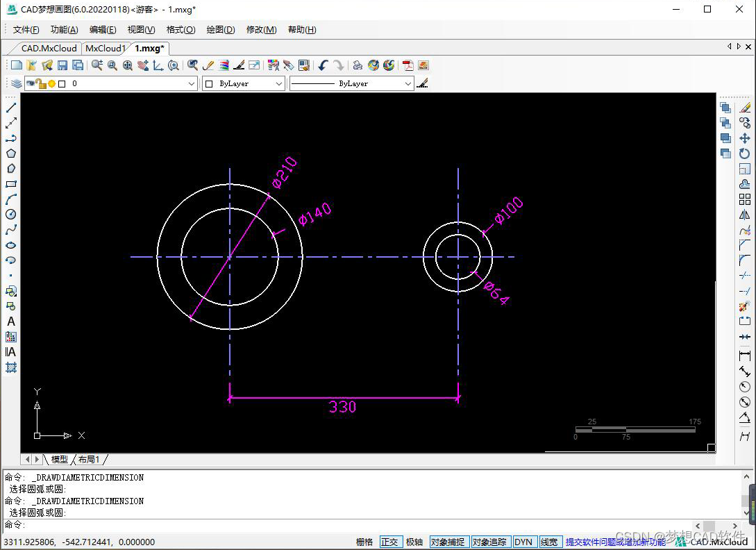Select the Arc drawing tool

11,199
